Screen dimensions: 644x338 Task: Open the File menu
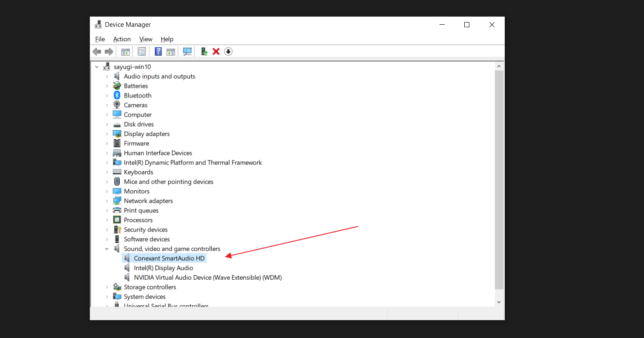(100, 39)
